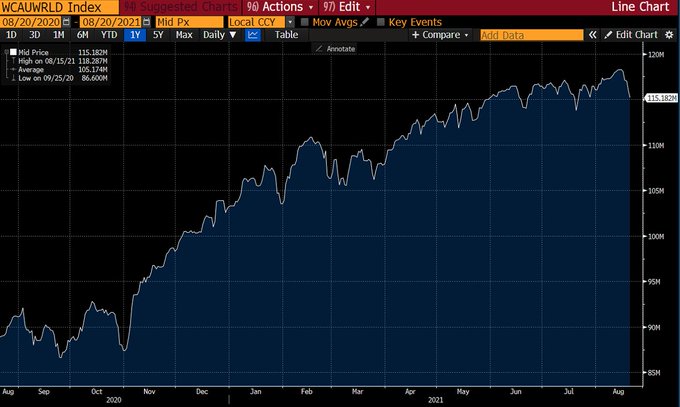Click the Nov x-axis label
The width and height of the screenshot is (680, 407).
[x=149, y=391]
